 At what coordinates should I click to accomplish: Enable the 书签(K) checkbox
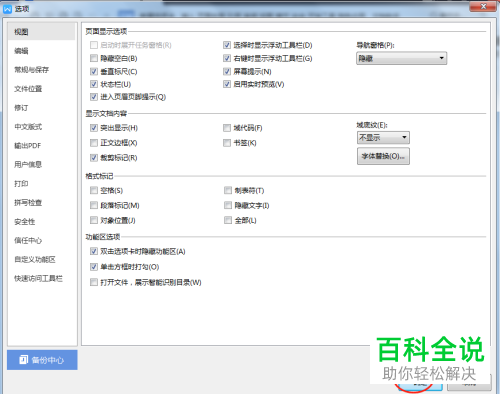point(227,143)
